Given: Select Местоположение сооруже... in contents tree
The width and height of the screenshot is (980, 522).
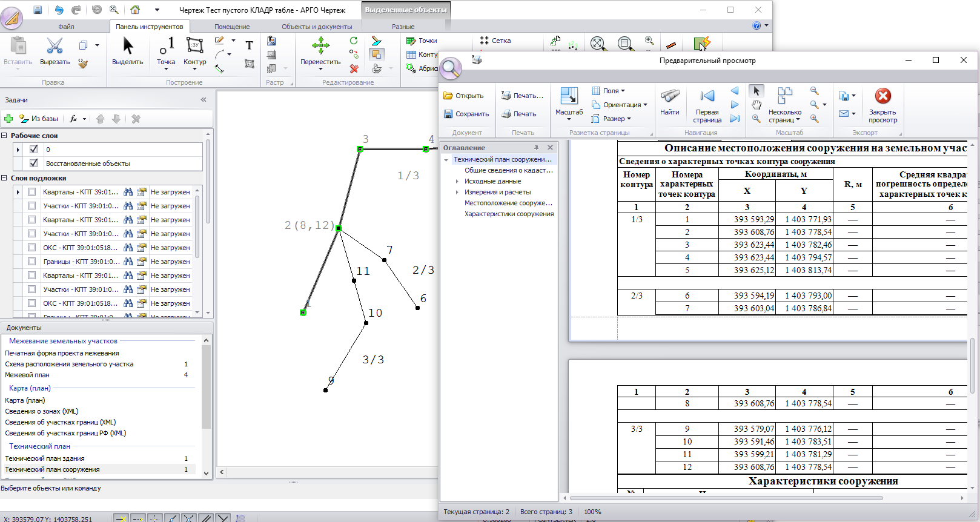Looking at the screenshot, I should coord(508,203).
